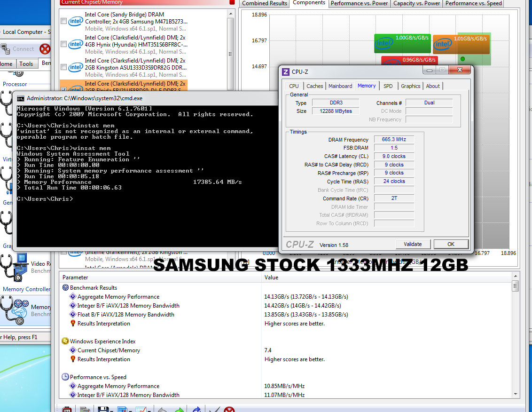
Task: Open the SPD tab in CPU-Z
Action: tap(388, 86)
